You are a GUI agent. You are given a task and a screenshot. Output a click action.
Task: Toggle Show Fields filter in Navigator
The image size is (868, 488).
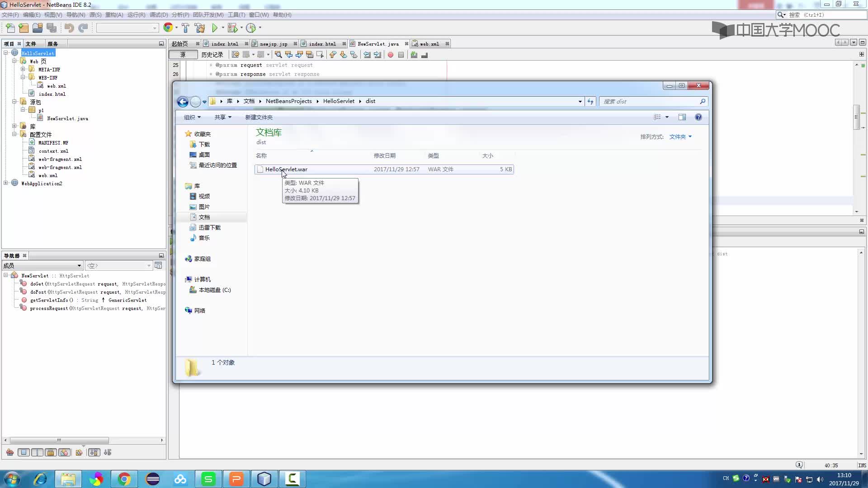[x=24, y=452]
